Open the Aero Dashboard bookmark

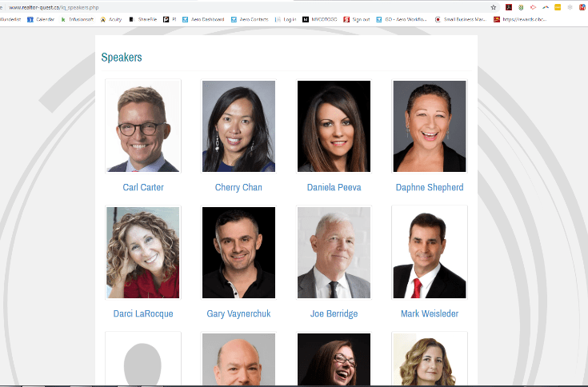click(x=203, y=19)
